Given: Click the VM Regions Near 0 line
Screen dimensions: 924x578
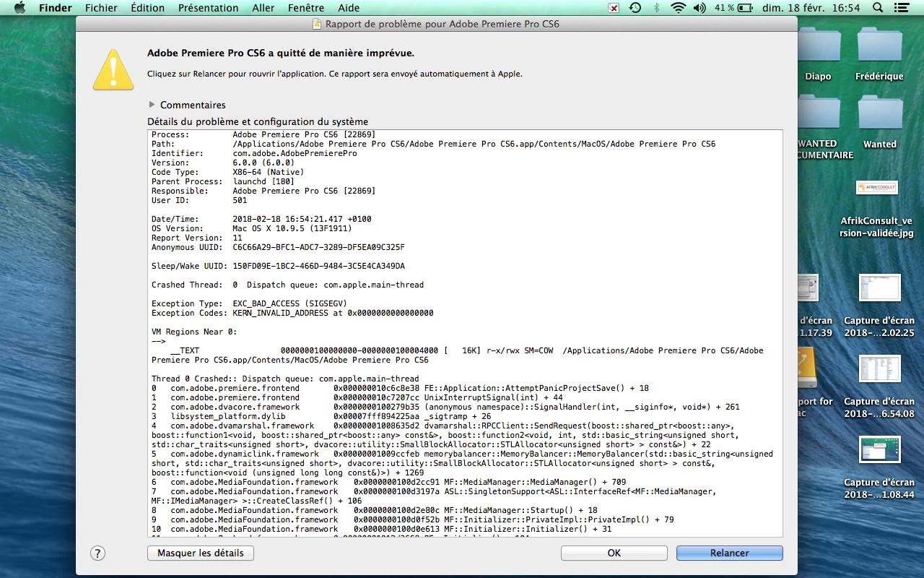Looking at the screenshot, I should (x=194, y=332).
